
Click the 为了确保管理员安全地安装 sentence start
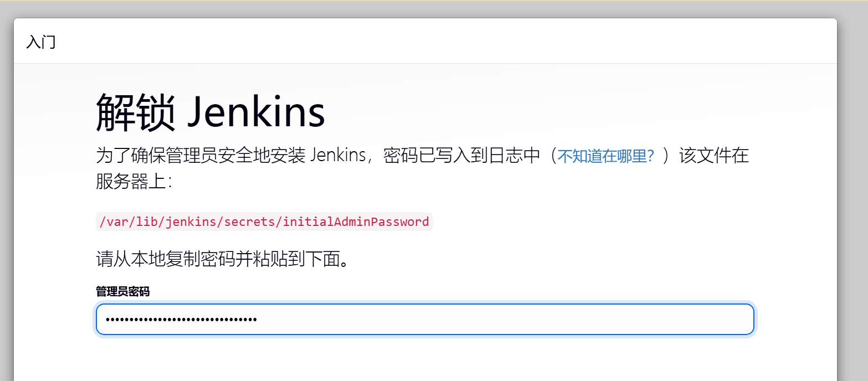[201, 156]
